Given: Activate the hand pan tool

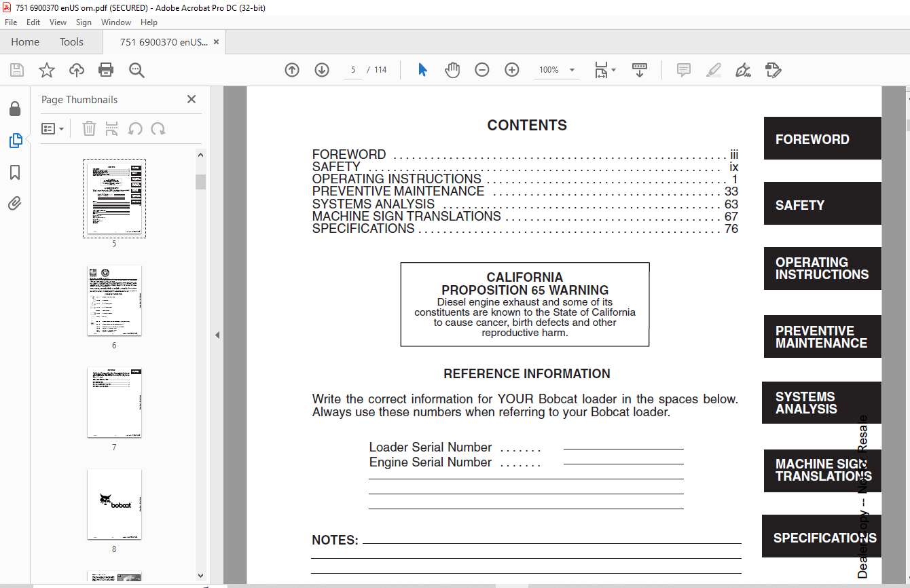Looking at the screenshot, I should coord(452,70).
